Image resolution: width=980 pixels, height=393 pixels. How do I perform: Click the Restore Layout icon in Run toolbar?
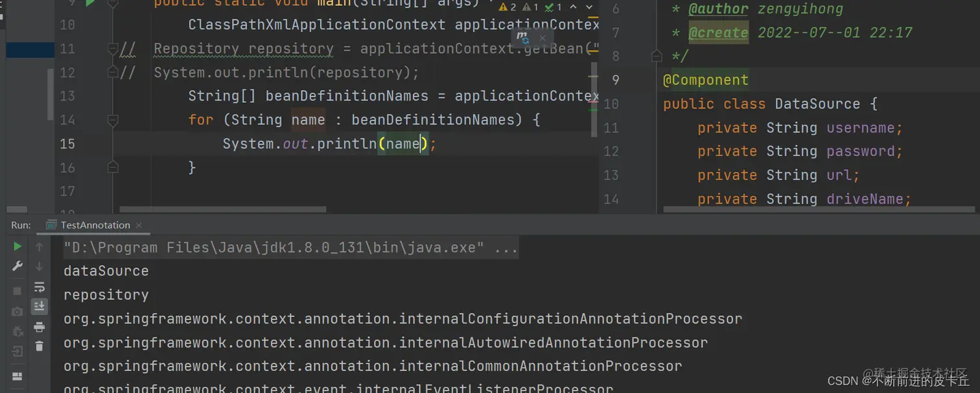pyautogui.click(x=17, y=376)
